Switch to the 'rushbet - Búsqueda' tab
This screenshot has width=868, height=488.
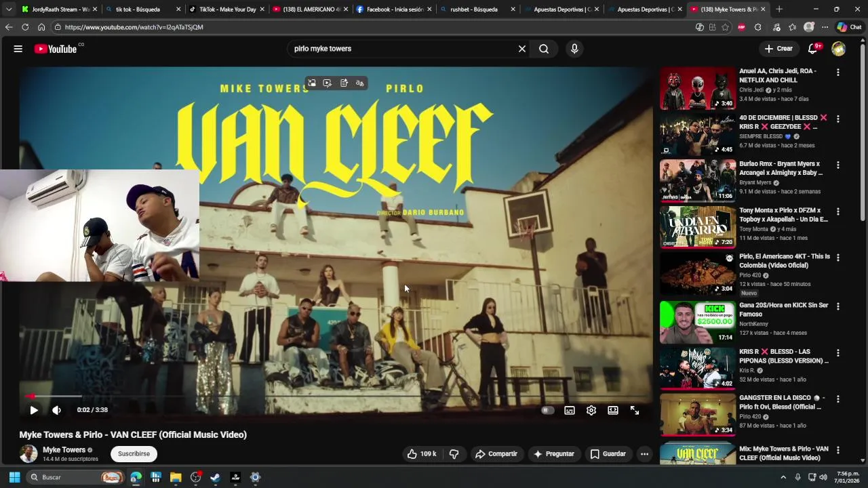[477, 9]
